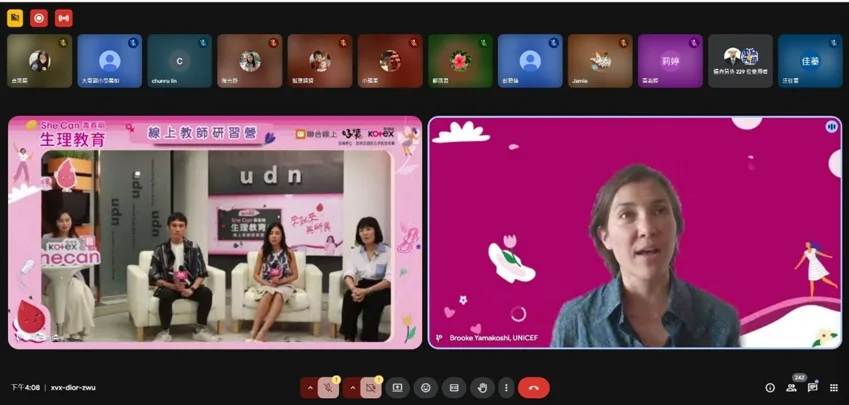Screen dimensions: 849x405
Task: Click the present screen icon
Action: [398, 388]
